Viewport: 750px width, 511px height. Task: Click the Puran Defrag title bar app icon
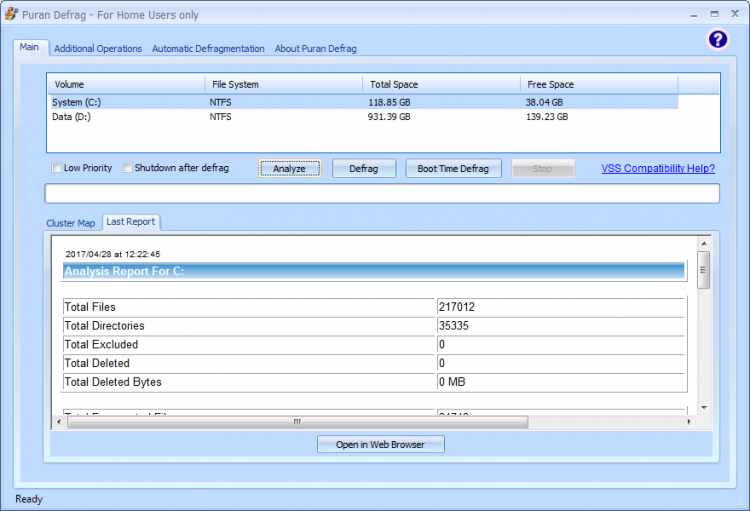pos(11,14)
